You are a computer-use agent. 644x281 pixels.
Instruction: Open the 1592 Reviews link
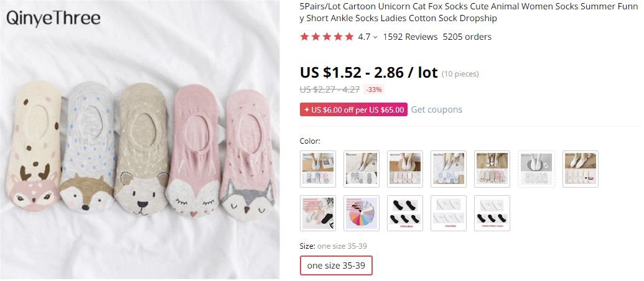tap(410, 37)
